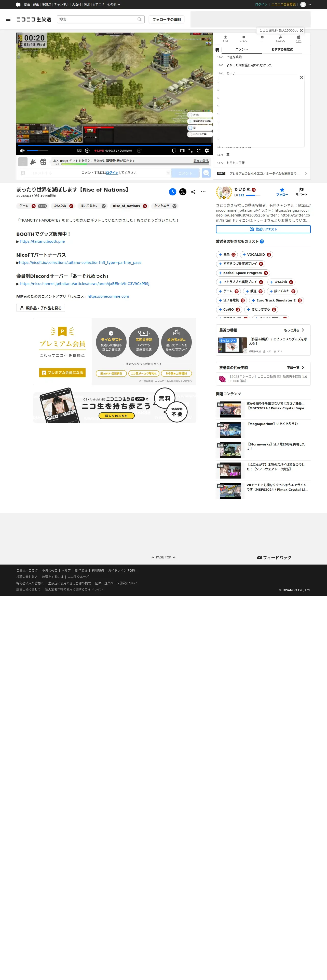The height and width of the screenshot is (980, 327).
Task: Reload the live player
Action: [x=198, y=151]
